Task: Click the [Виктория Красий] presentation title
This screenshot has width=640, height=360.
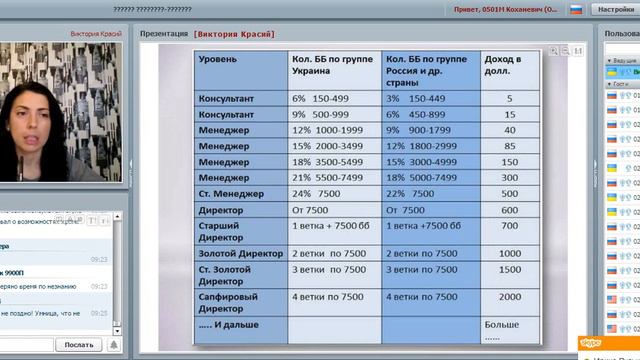Action: 234,34
